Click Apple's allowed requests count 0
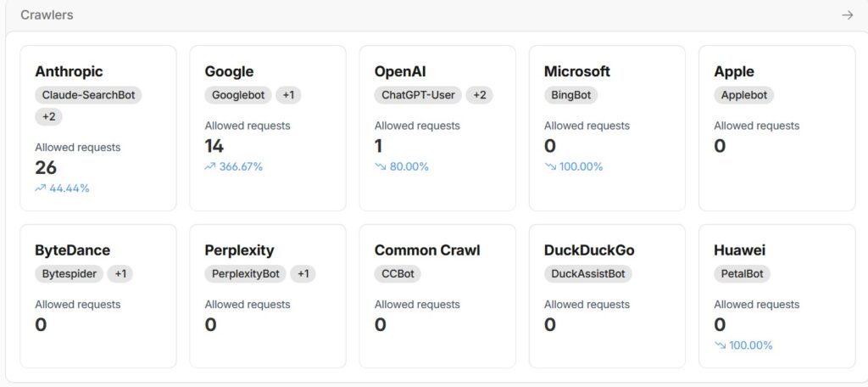Viewport: 868px width, 387px height. click(x=720, y=146)
